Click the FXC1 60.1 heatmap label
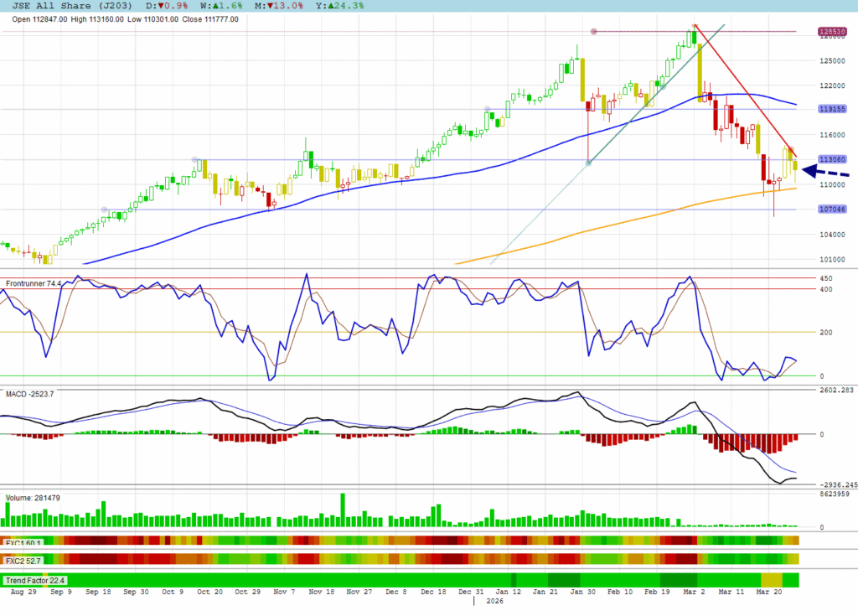Image resolution: width=858 pixels, height=616 pixels. point(23,541)
